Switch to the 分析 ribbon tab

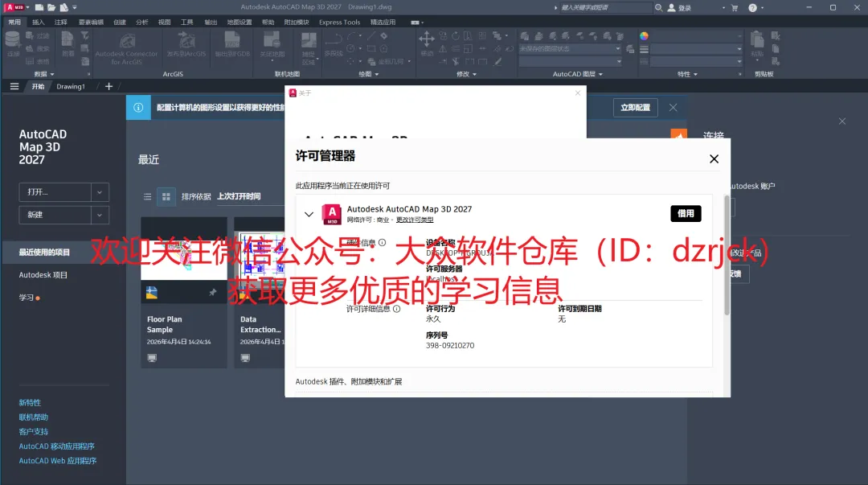click(141, 23)
